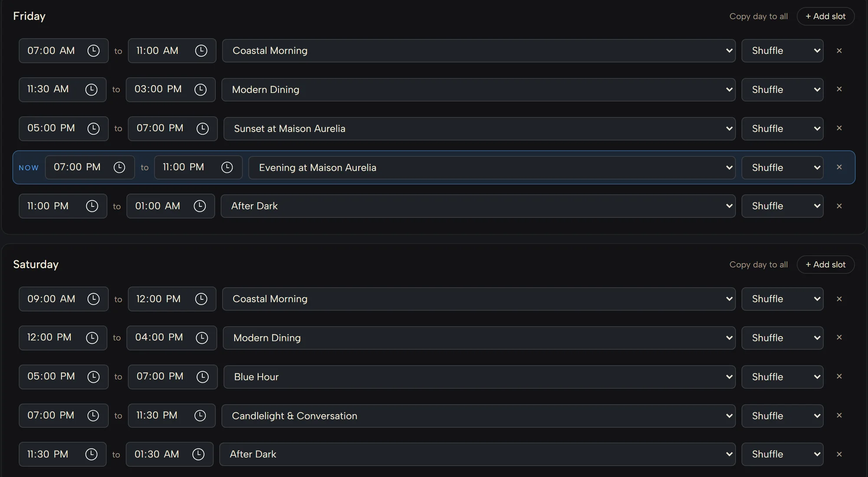Open clock picker for Saturday 12:00 PM end

pos(201,299)
